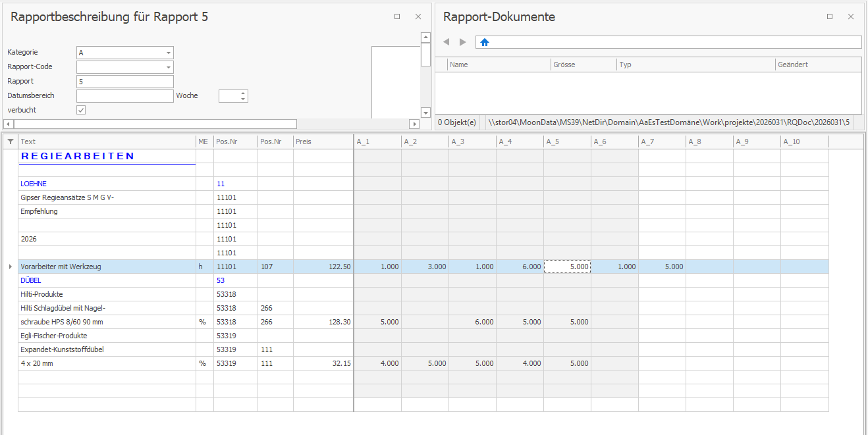Go back in Rapport-Dokumente navigation

[447, 42]
